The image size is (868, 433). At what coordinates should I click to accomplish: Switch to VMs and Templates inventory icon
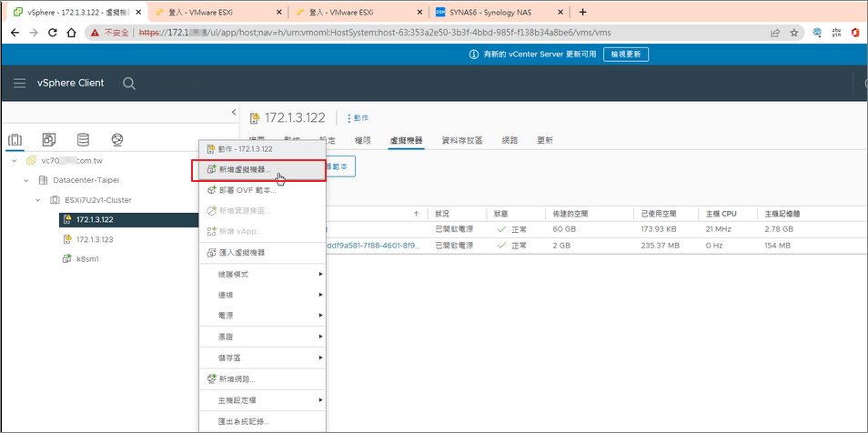point(49,139)
